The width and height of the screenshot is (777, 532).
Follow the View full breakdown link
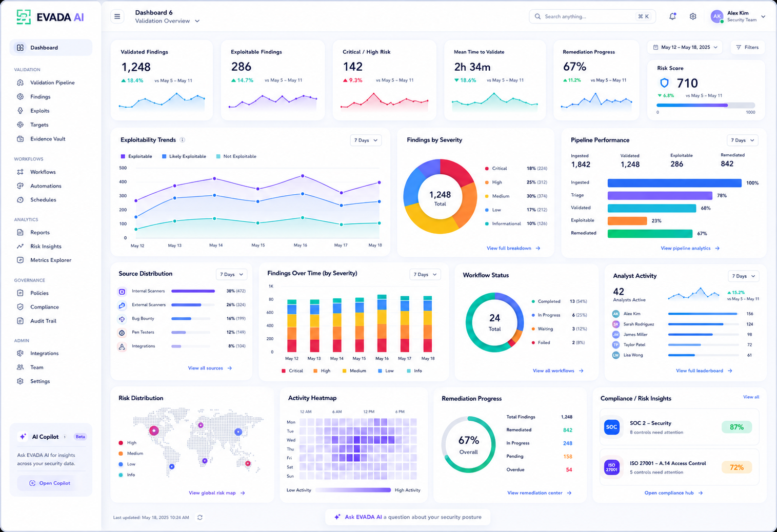click(513, 248)
